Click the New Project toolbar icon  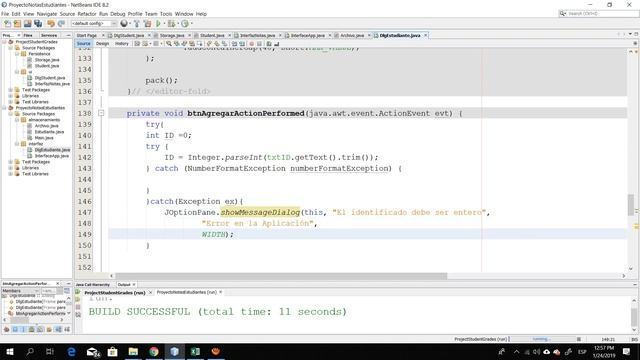17,24
